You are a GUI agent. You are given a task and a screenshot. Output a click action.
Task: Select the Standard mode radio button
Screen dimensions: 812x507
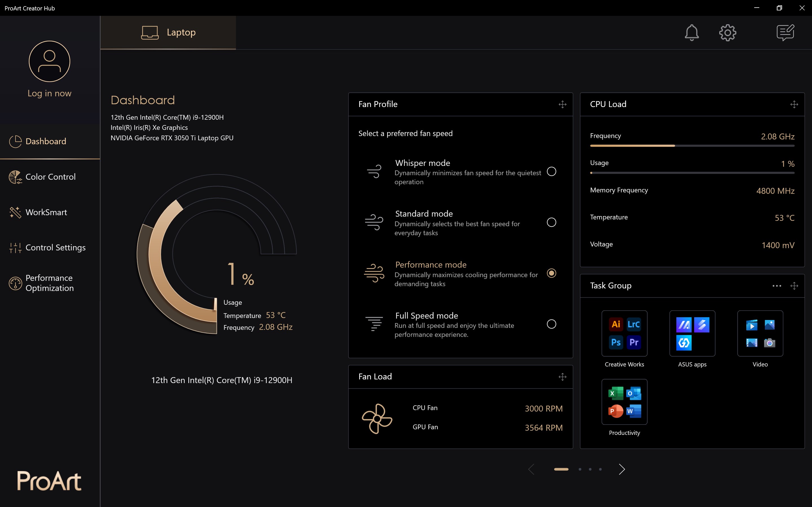[x=551, y=222]
